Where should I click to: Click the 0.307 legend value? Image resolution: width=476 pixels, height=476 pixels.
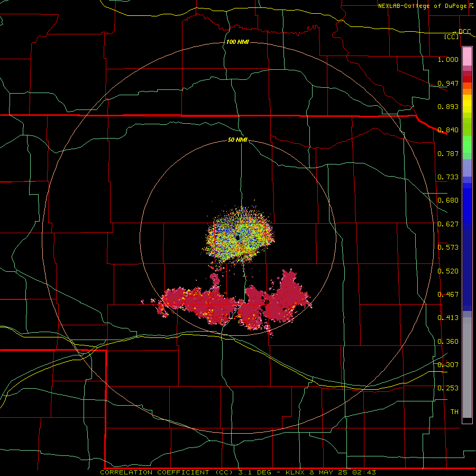coord(448,364)
